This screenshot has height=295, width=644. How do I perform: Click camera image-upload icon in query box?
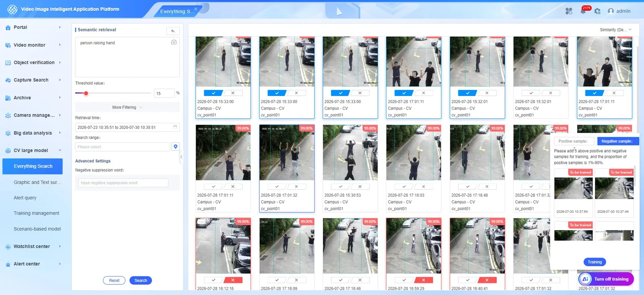(174, 42)
